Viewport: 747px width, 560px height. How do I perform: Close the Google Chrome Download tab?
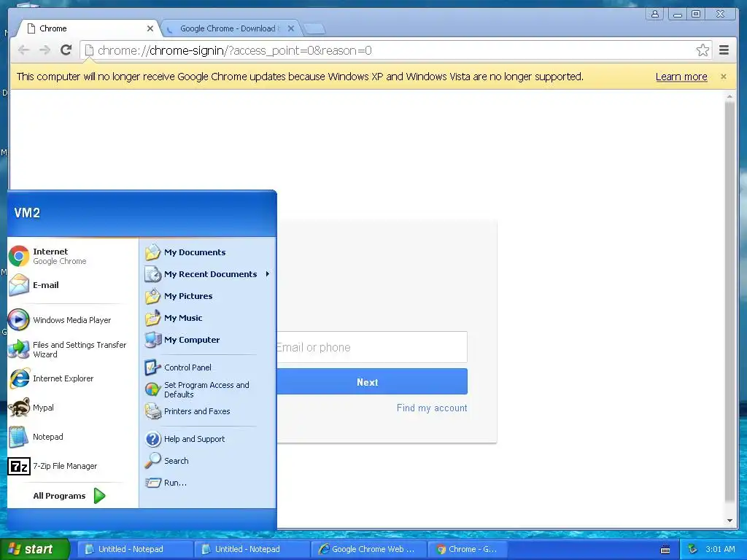[291, 28]
